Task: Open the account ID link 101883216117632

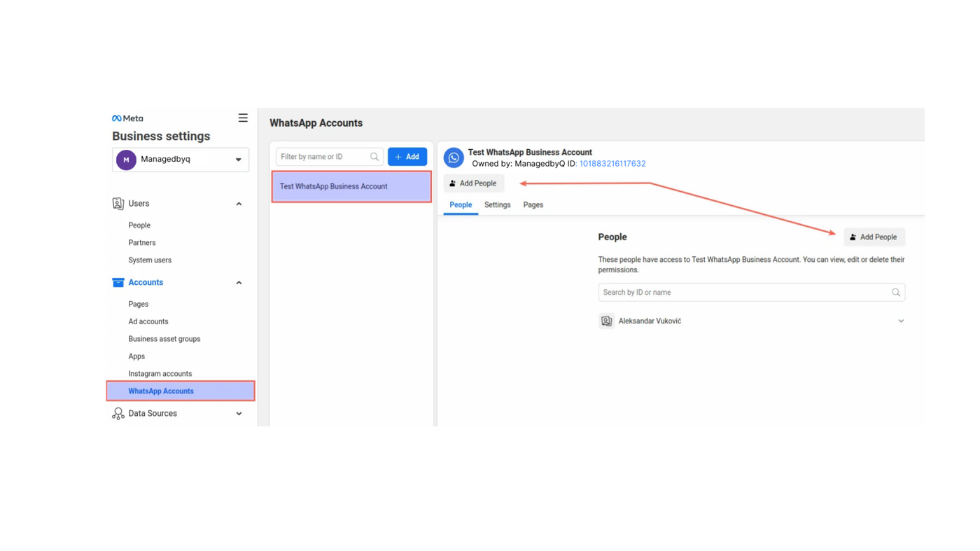Action: point(612,164)
